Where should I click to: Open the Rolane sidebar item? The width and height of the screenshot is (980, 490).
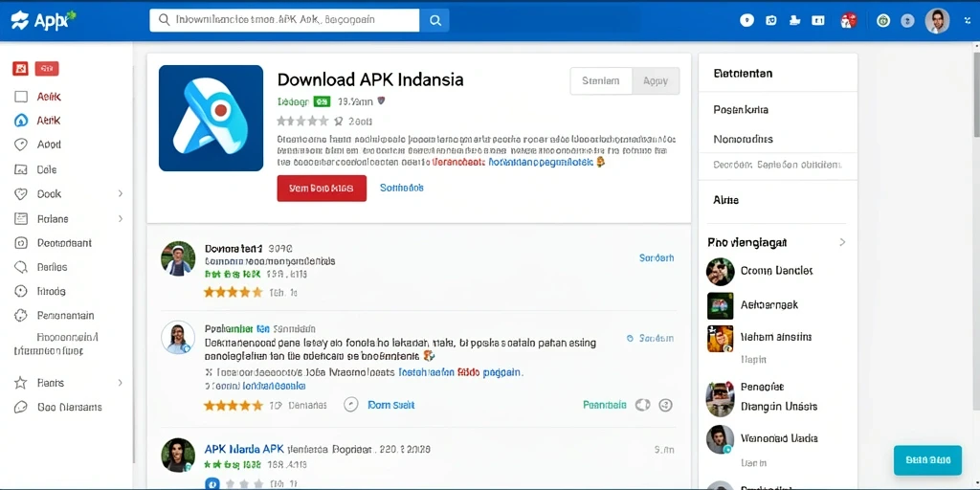pos(40,219)
